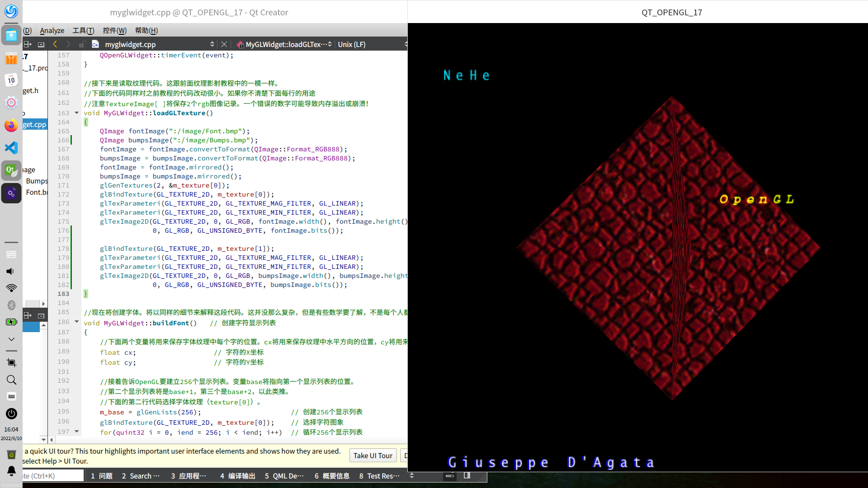Open Firefox from the dock
The image size is (868, 488).
11,125
